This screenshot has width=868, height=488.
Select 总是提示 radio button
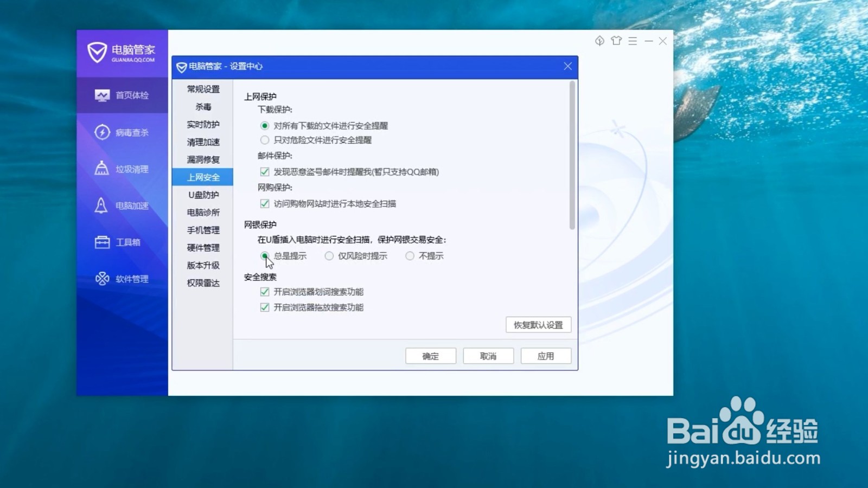pos(265,256)
